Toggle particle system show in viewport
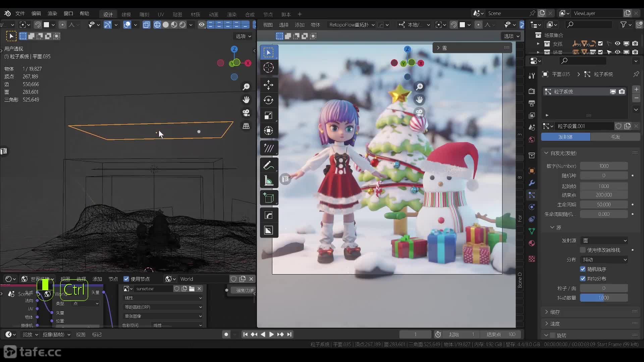 pyautogui.click(x=613, y=92)
